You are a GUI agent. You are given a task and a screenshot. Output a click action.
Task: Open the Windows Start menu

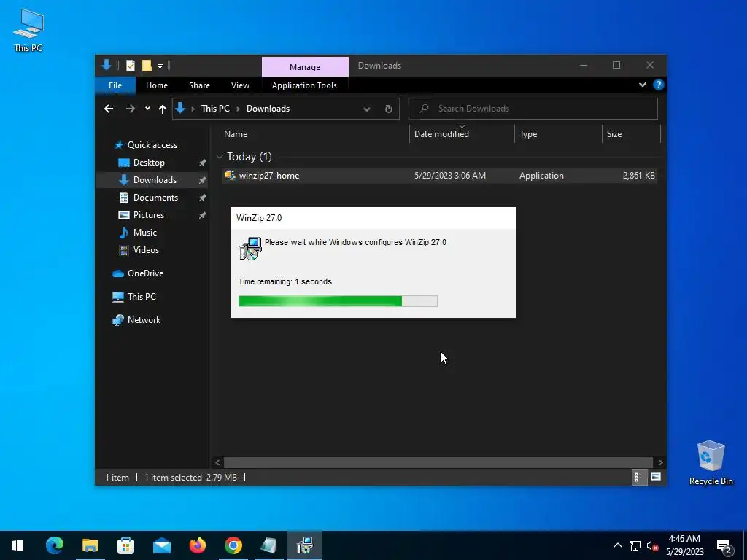tap(18, 545)
